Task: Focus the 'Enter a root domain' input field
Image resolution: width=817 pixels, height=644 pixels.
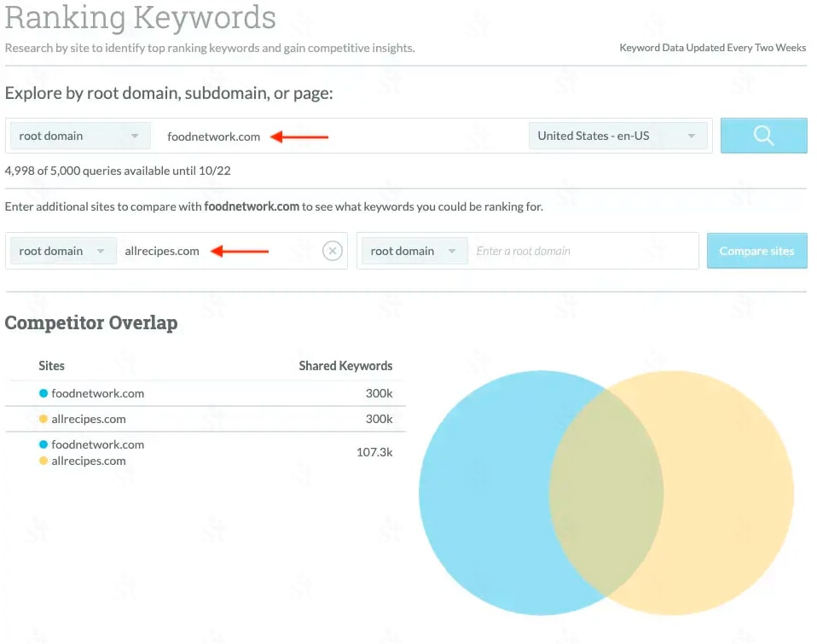Action: [x=583, y=251]
